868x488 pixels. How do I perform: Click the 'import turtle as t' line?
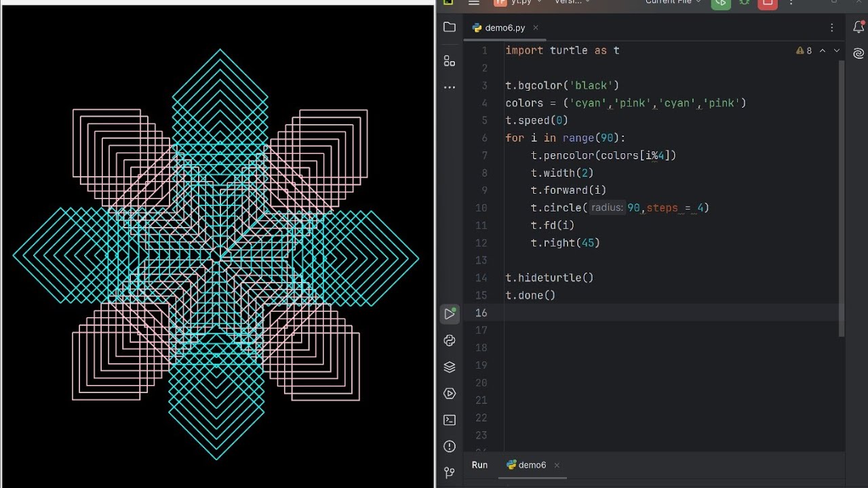(x=562, y=50)
